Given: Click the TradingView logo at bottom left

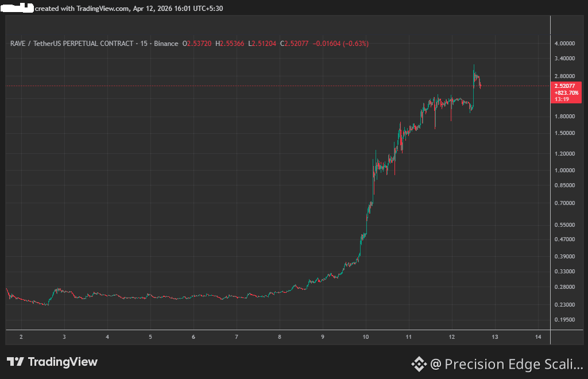Looking at the screenshot, I should pos(52,362).
